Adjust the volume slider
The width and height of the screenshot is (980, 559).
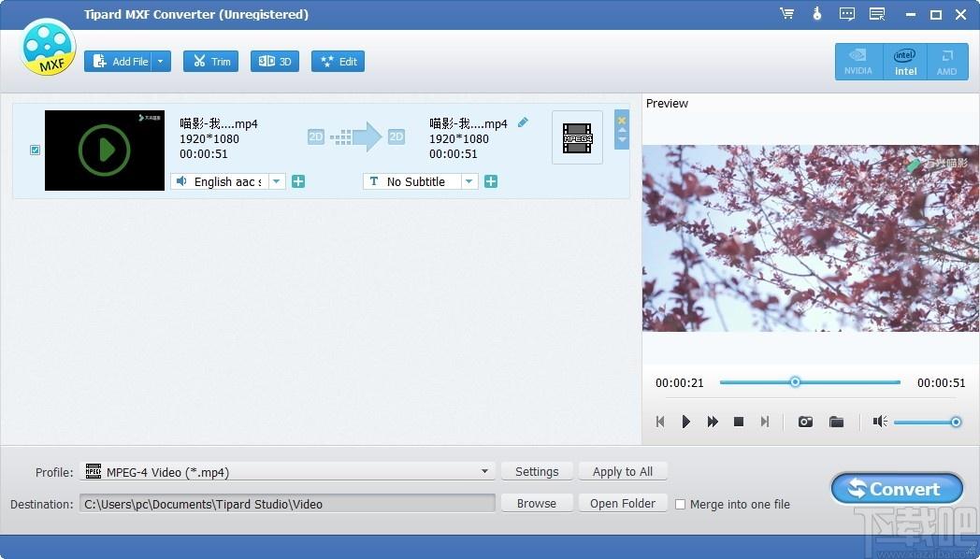(927, 423)
